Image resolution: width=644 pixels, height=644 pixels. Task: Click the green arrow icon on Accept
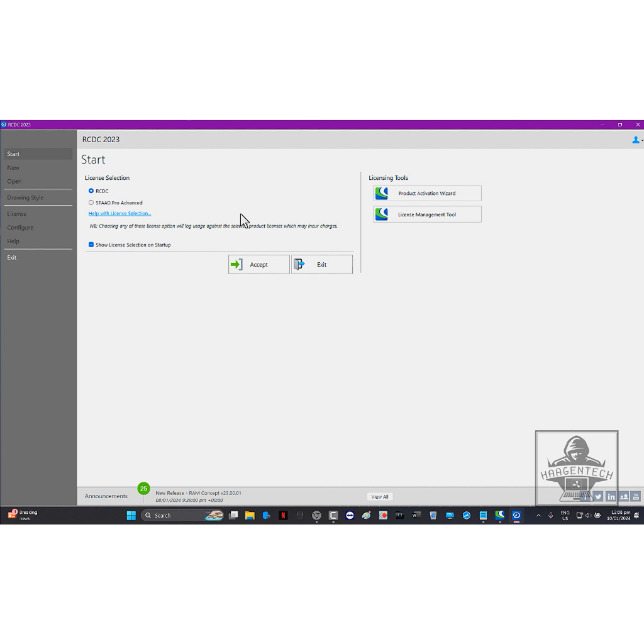pyautogui.click(x=236, y=265)
